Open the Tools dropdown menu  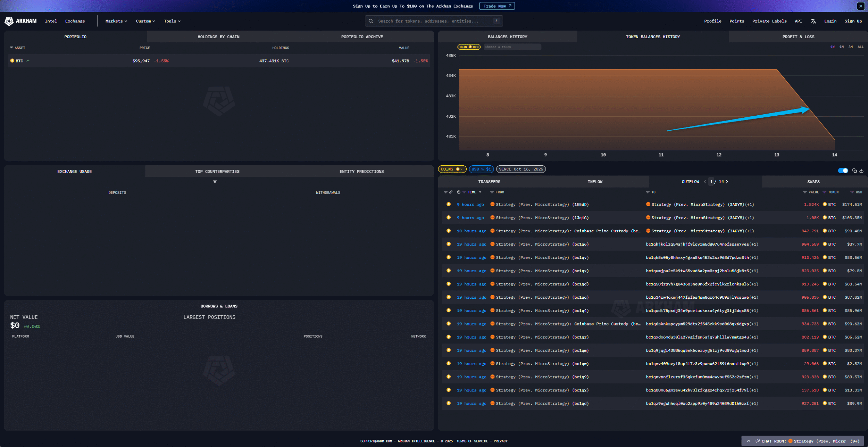click(172, 21)
